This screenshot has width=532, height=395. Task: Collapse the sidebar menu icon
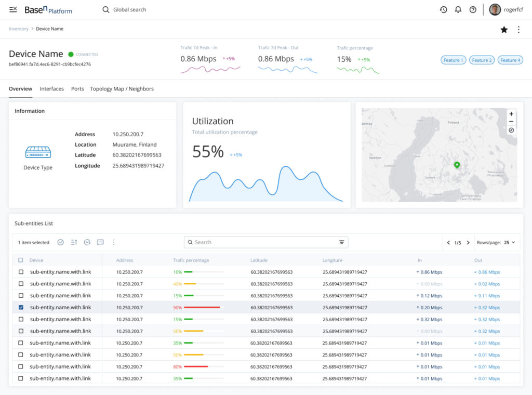[x=13, y=9]
